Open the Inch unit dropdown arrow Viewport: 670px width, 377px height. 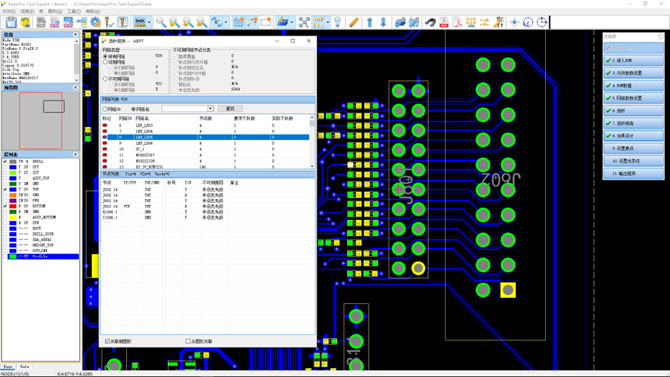pyautogui.click(x=149, y=22)
